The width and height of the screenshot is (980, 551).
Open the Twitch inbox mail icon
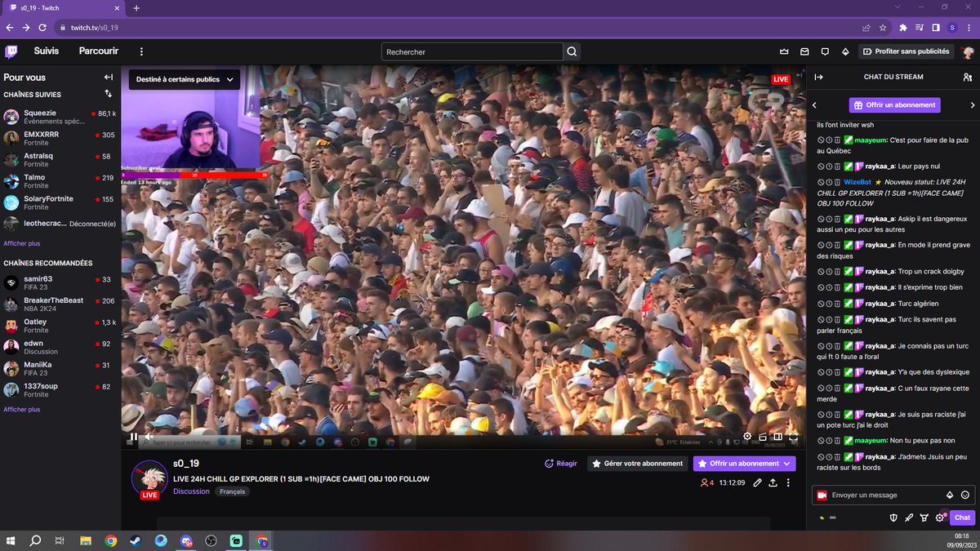pyautogui.click(x=804, y=51)
